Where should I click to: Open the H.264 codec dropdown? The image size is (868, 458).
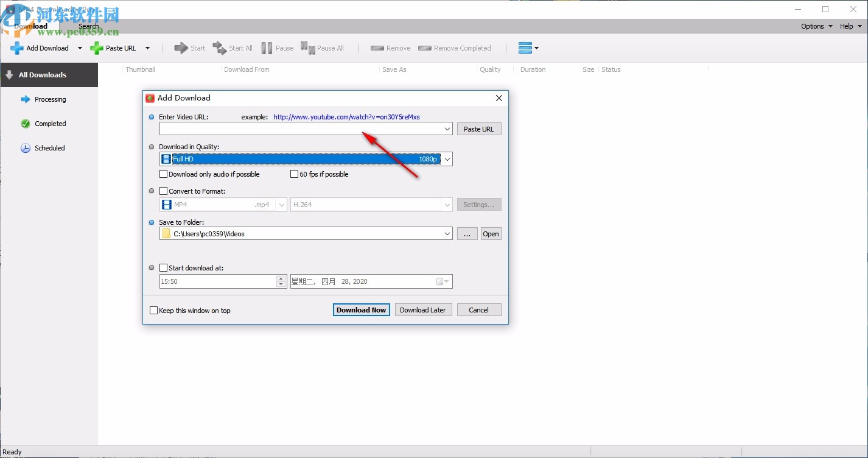pyautogui.click(x=447, y=204)
